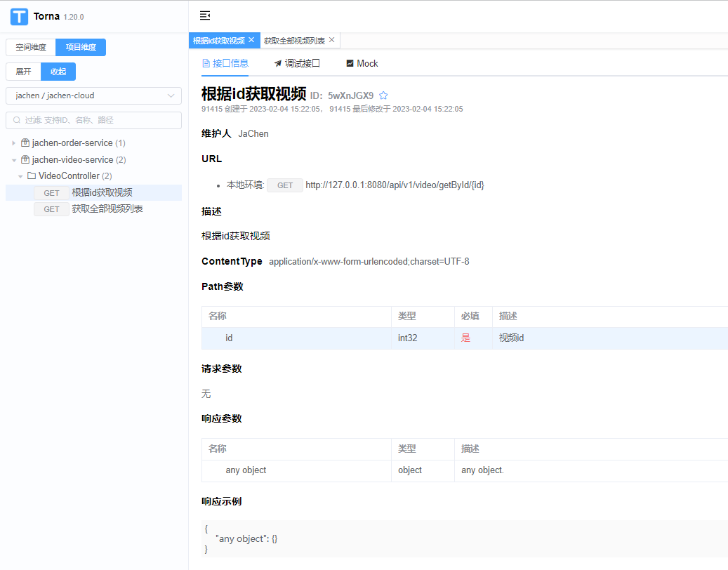728x570 pixels.
Task: Switch to the 接口信息 tab
Action: pyautogui.click(x=225, y=64)
